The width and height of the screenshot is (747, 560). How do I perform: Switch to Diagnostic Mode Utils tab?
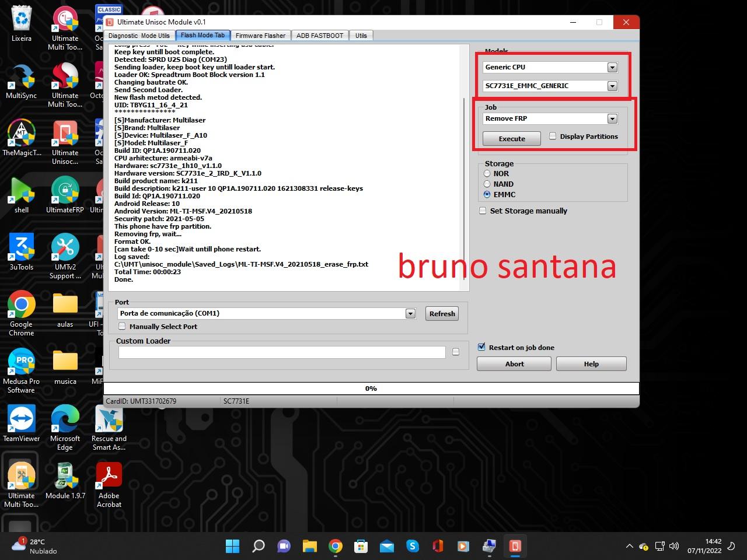139,36
